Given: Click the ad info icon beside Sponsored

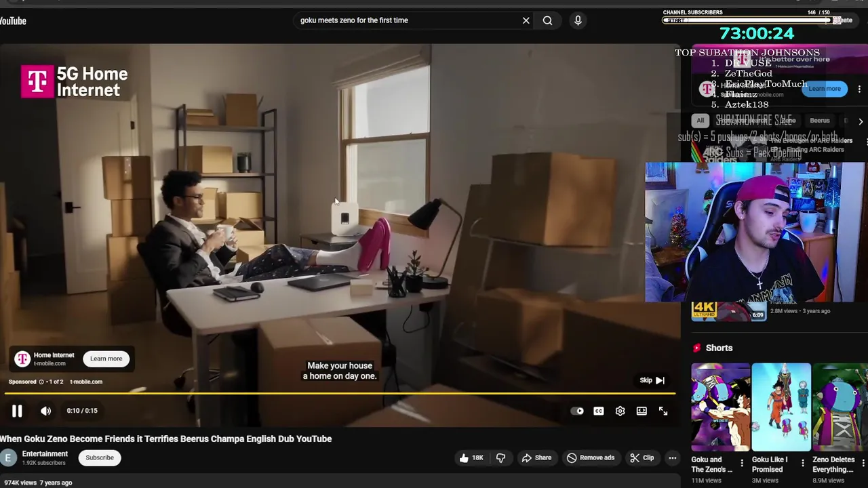Looking at the screenshot, I should (41, 382).
